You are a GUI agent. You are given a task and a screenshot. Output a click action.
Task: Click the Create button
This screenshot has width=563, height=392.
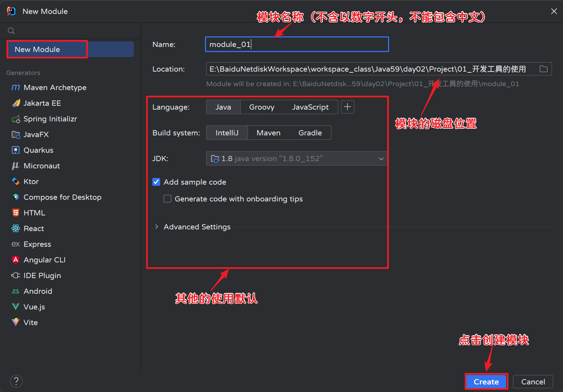point(486,382)
